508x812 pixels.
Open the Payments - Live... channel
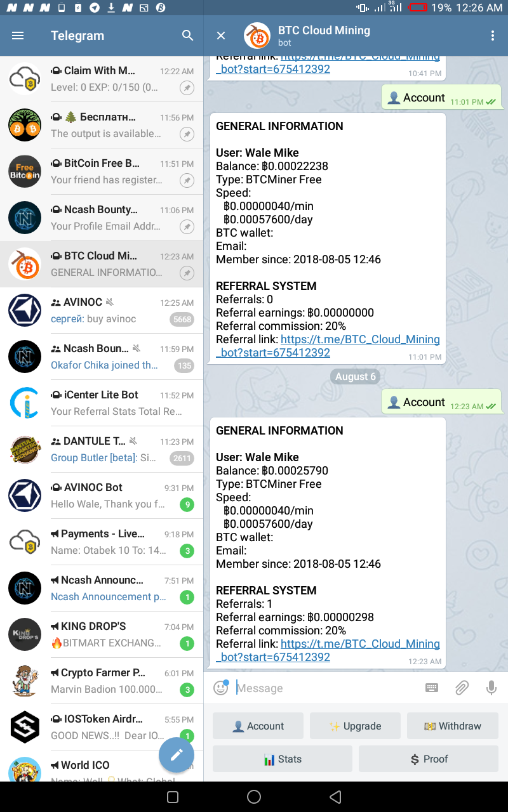[x=102, y=542]
